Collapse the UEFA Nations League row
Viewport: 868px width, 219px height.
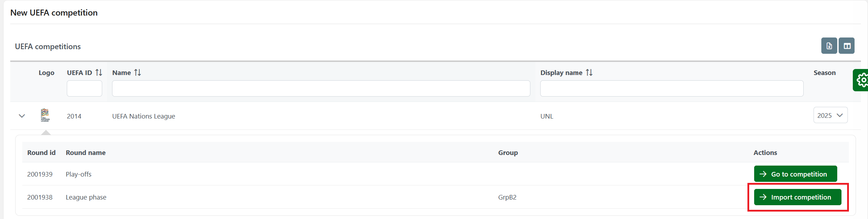click(22, 116)
